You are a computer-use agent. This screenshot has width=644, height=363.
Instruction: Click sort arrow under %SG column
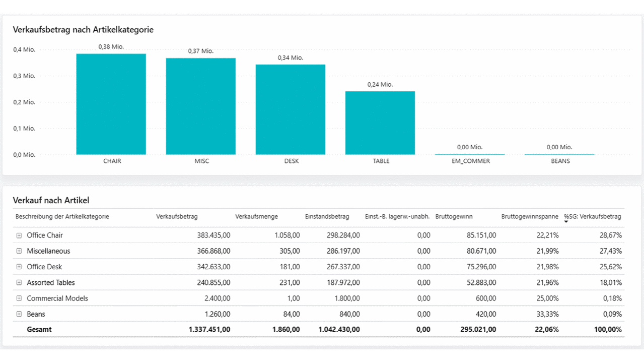click(566, 222)
